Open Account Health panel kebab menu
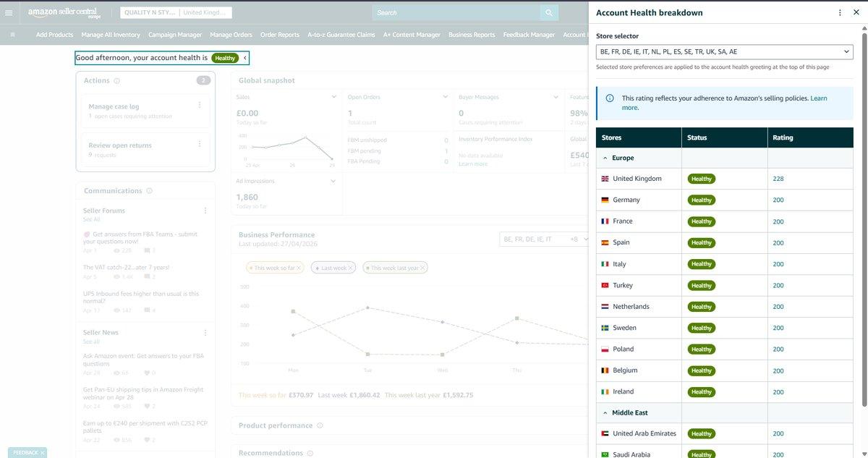The width and height of the screenshot is (868, 458). point(840,12)
